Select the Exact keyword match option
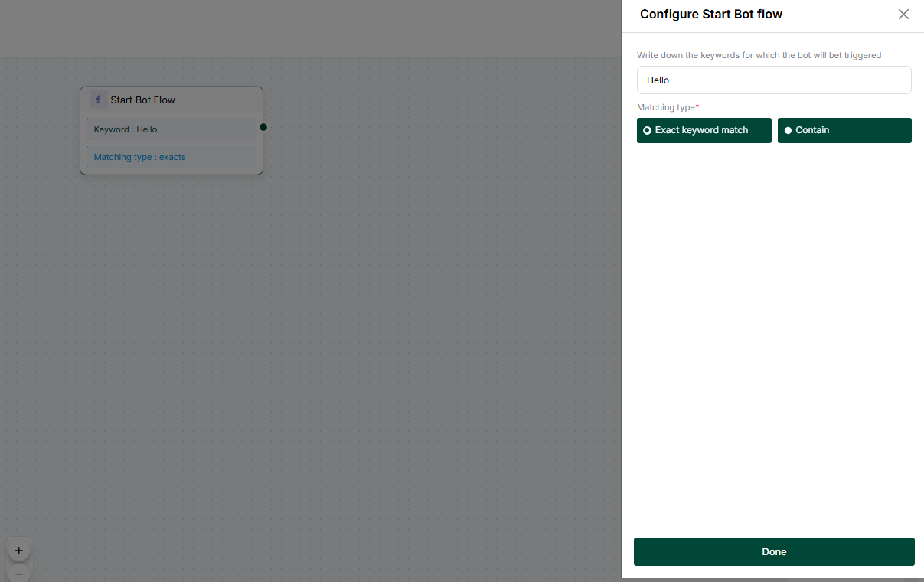This screenshot has width=924, height=582. [x=704, y=130]
